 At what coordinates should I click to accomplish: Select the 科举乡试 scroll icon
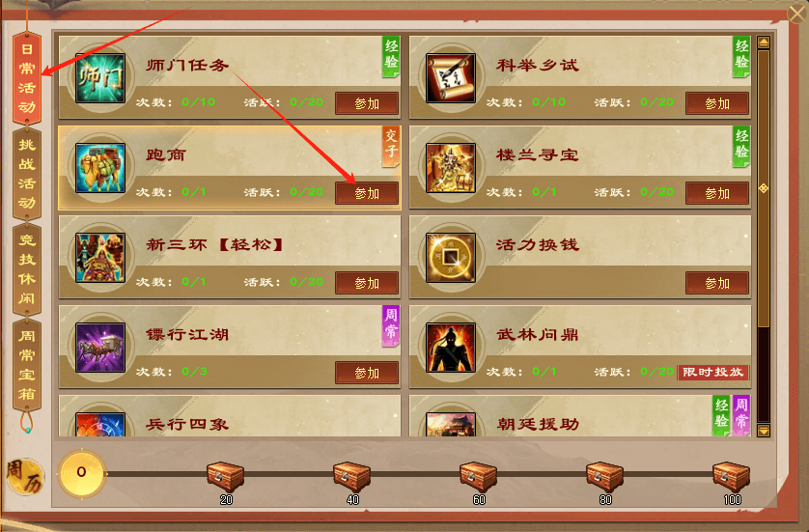coord(451,78)
